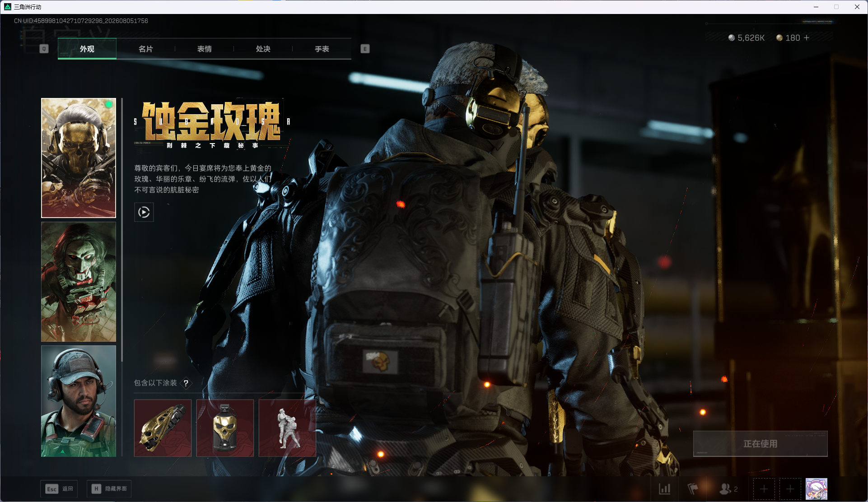Viewport: 868px width, 502px height.
Task: Play the 蚀金玫瑰 skin preview video
Action: 144,212
